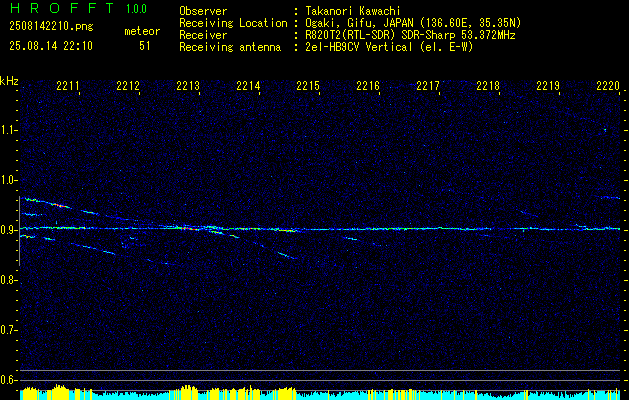This screenshot has height=400, width=629.
Task: Click time axis marker 2214
Action: click(248, 86)
